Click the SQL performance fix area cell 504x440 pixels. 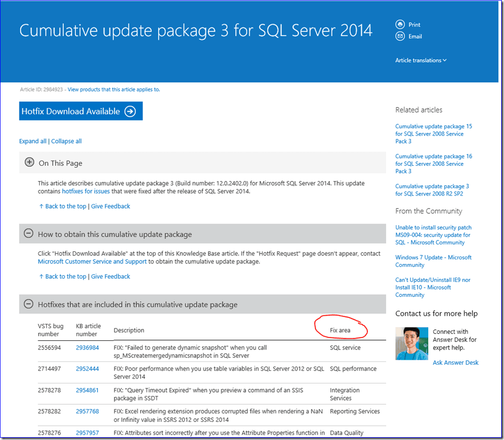point(353,369)
